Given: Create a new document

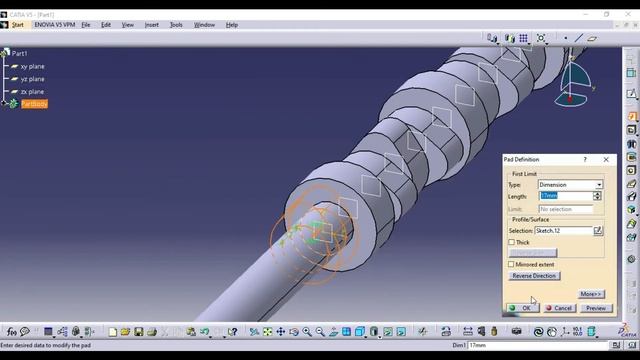Looking at the screenshot, I should tap(113, 332).
